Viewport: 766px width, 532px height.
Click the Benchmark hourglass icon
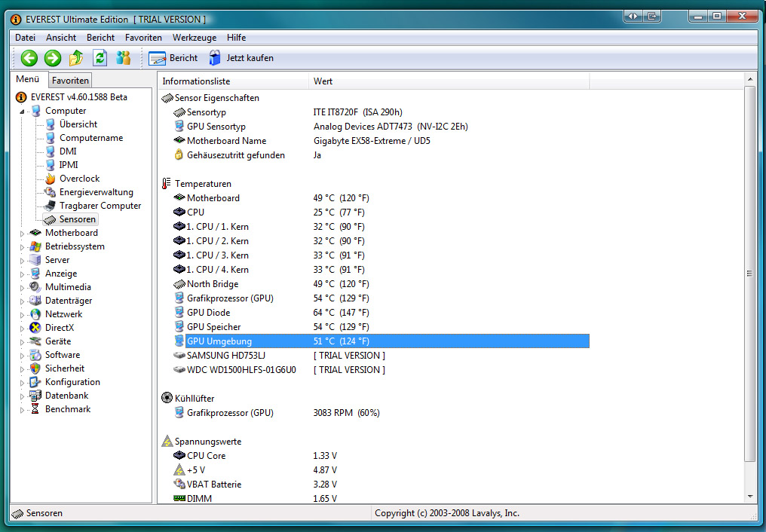(35, 409)
